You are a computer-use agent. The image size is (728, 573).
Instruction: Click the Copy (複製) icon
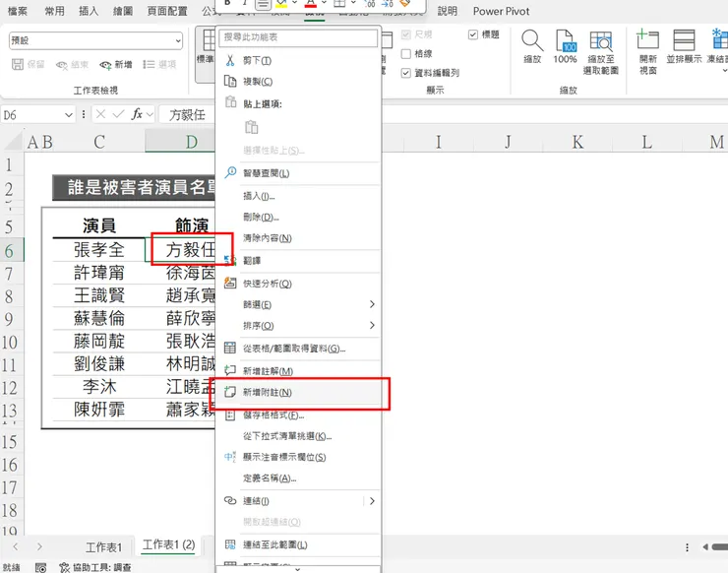coord(230,81)
